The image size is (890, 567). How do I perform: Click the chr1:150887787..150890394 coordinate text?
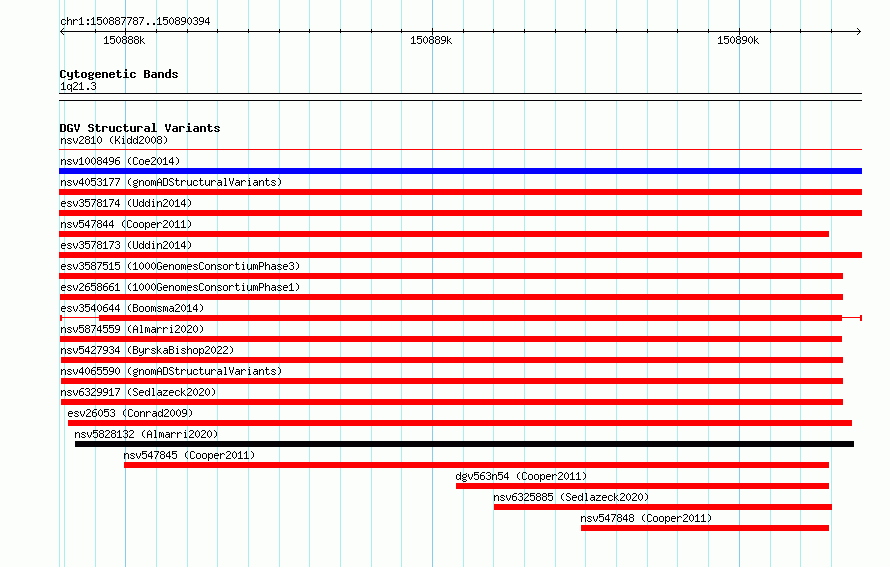[x=135, y=21]
